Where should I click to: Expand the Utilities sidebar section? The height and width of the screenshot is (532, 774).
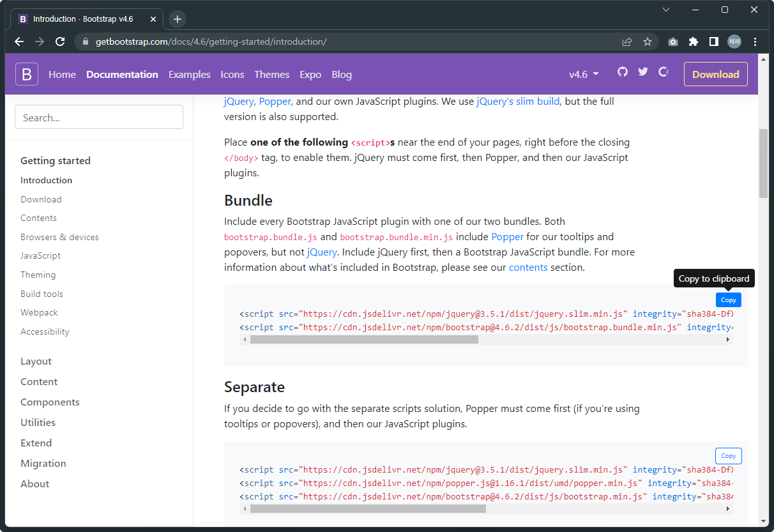coord(38,422)
